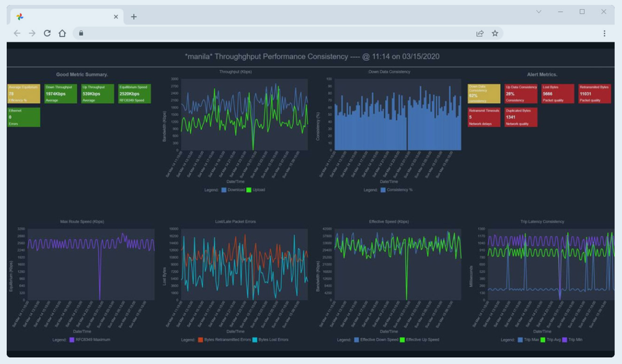Click the Down Data Consistency bar chart
Image resolution: width=622 pixels, height=364 pixels.
point(398,114)
